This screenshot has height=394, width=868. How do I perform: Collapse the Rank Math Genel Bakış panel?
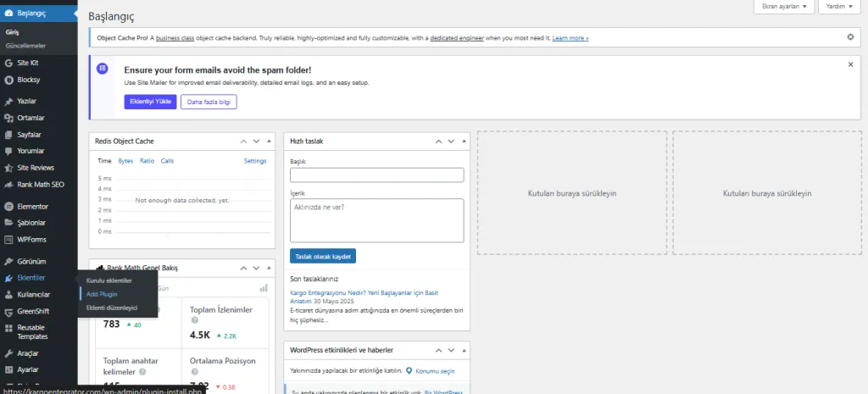(x=269, y=268)
